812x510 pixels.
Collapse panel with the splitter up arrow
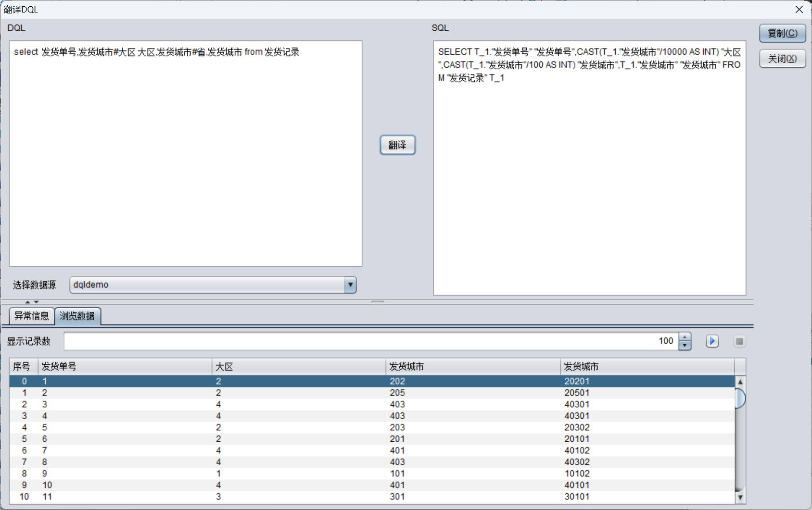pyautogui.click(x=27, y=302)
